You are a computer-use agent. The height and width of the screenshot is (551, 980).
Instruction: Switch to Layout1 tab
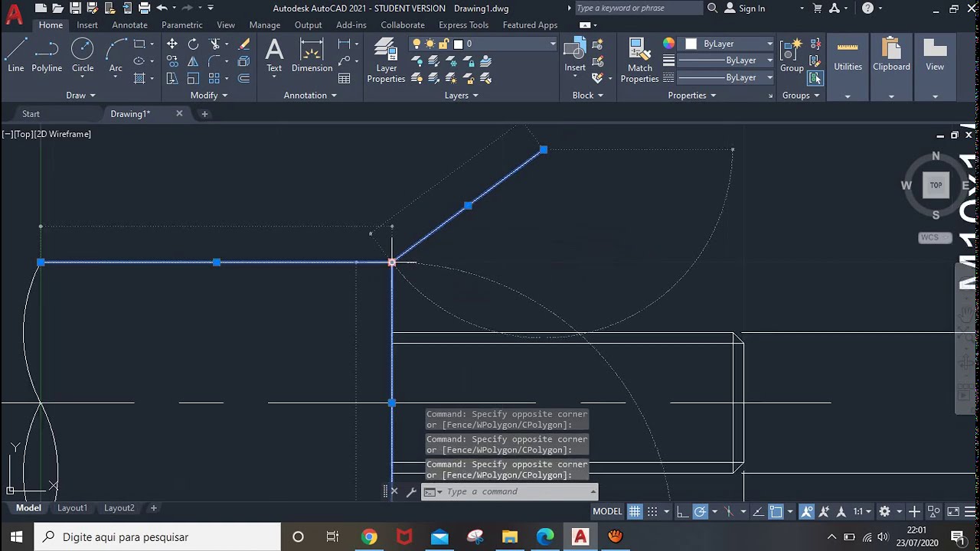point(72,508)
